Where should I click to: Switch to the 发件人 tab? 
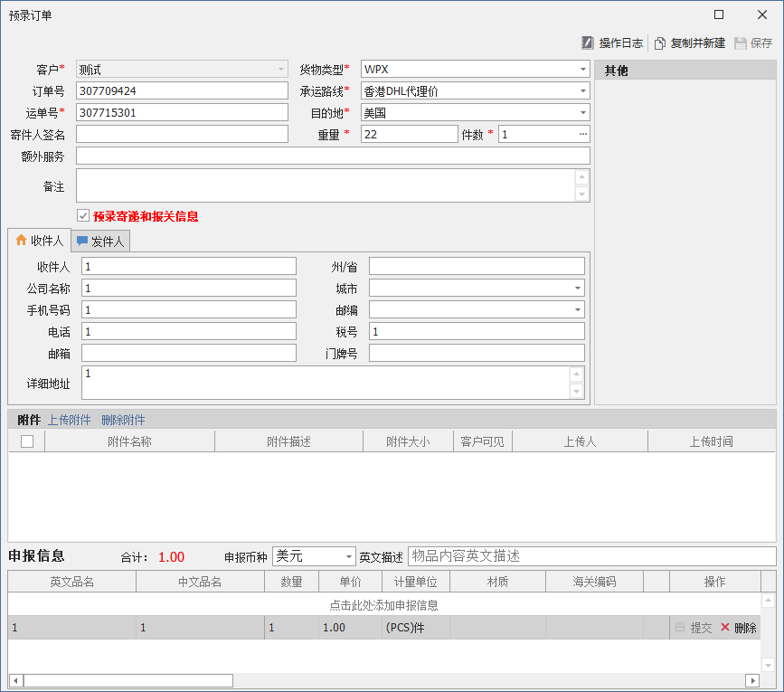pyautogui.click(x=101, y=241)
